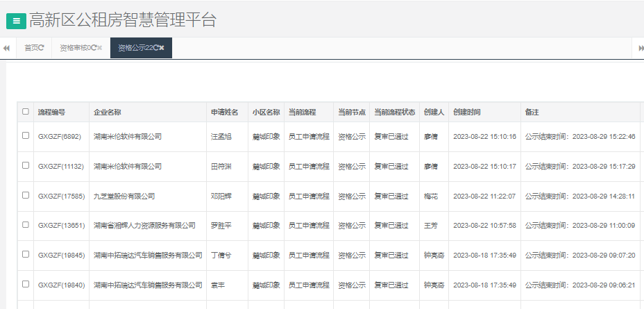
Task: Click refresh icon on 资格公示 tab
Action: [x=156, y=48]
